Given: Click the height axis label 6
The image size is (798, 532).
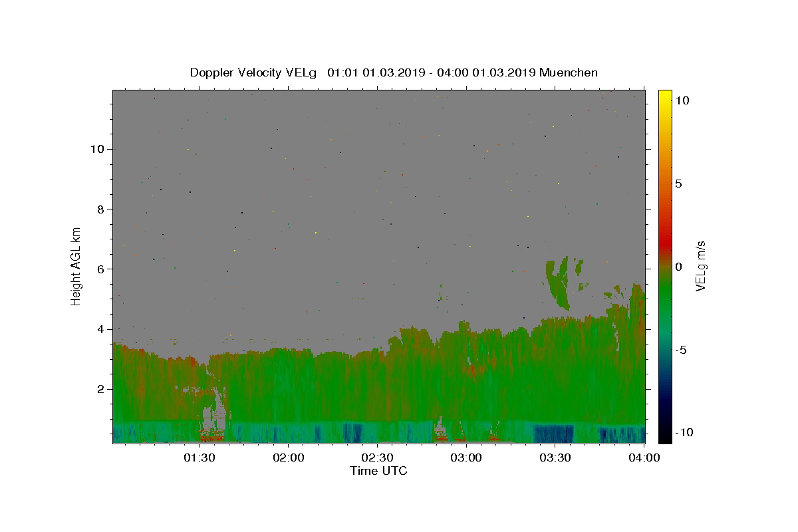Looking at the screenshot, I should coord(101,269).
